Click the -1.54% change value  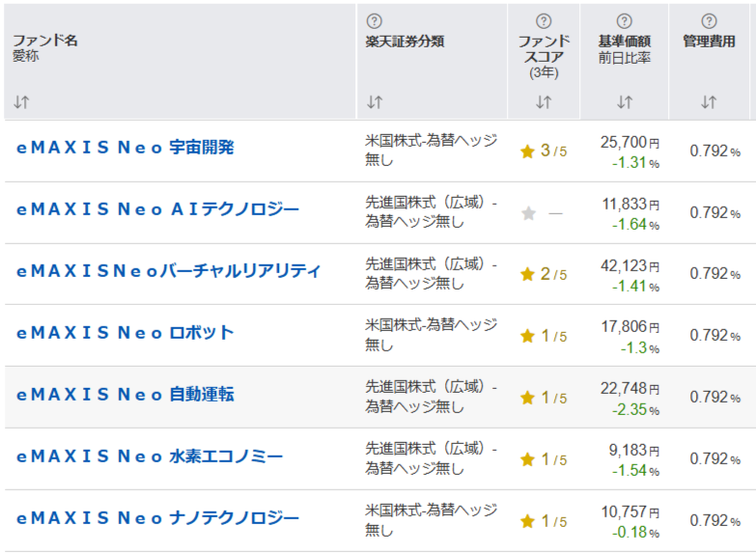coord(635,470)
